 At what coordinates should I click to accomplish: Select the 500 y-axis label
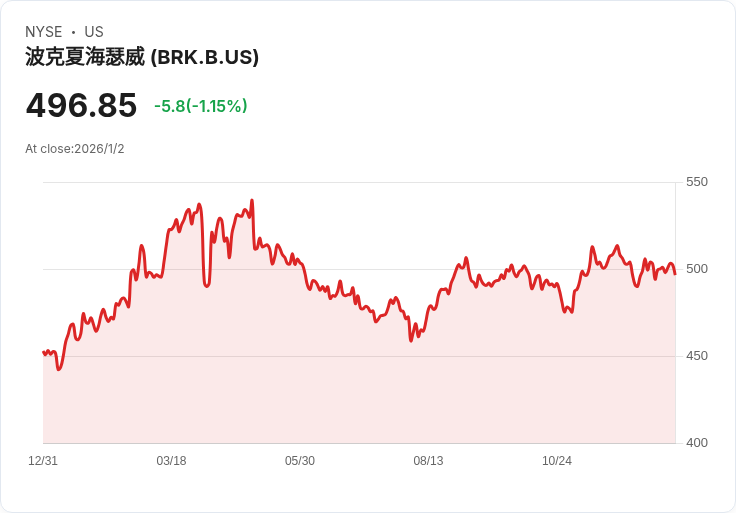(696, 269)
